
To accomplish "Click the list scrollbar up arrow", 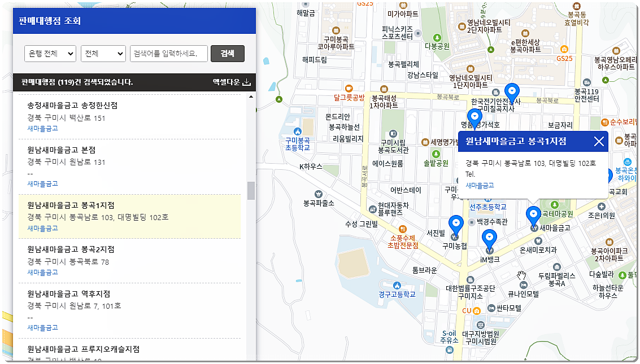I will click(x=251, y=97).
